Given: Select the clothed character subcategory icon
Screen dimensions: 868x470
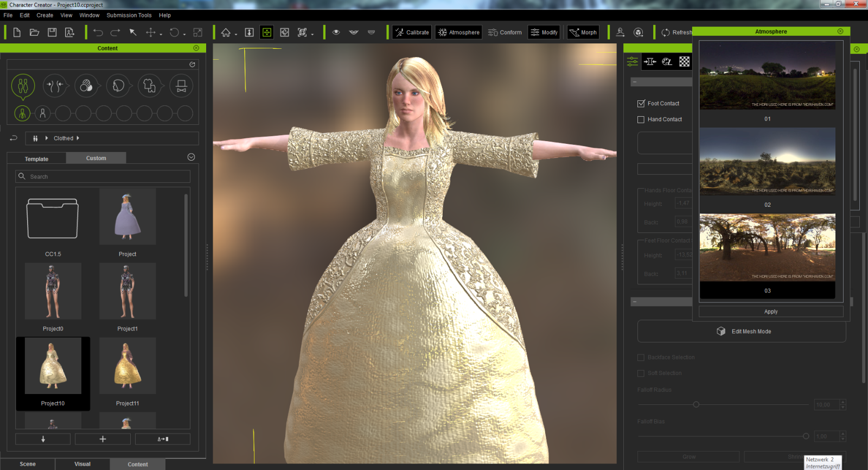Looking at the screenshot, I should 22,113.
